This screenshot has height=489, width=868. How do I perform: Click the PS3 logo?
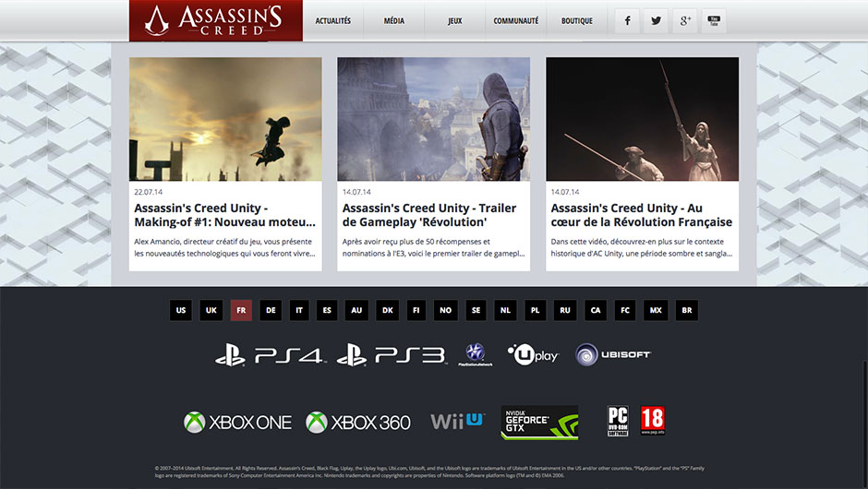392,355
